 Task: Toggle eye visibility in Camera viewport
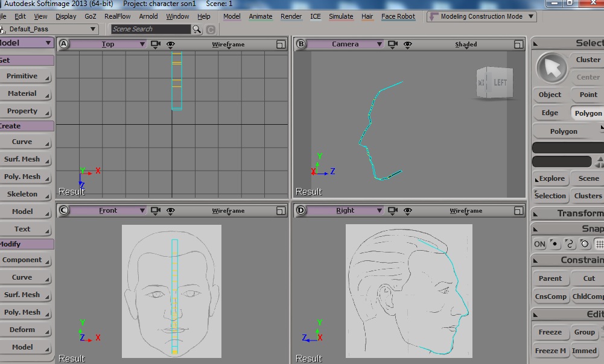coord(407,44)
